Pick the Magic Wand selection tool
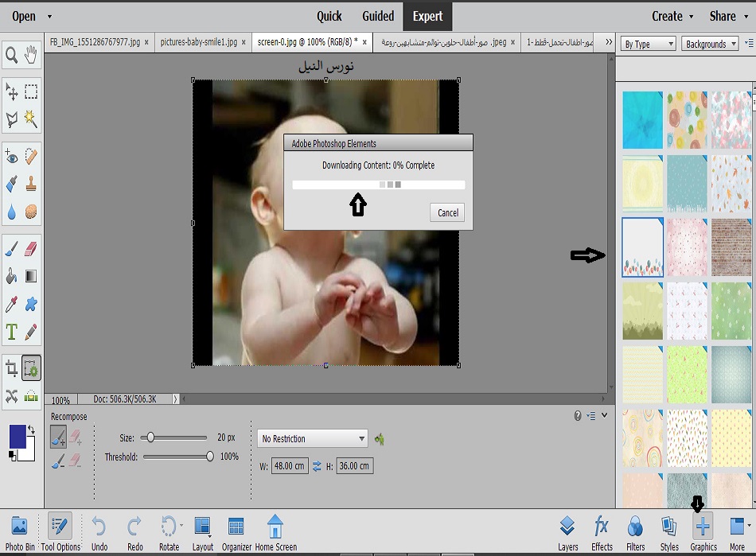Image resolution: width=756 pixels, height=556 pixels. point(31,119)
